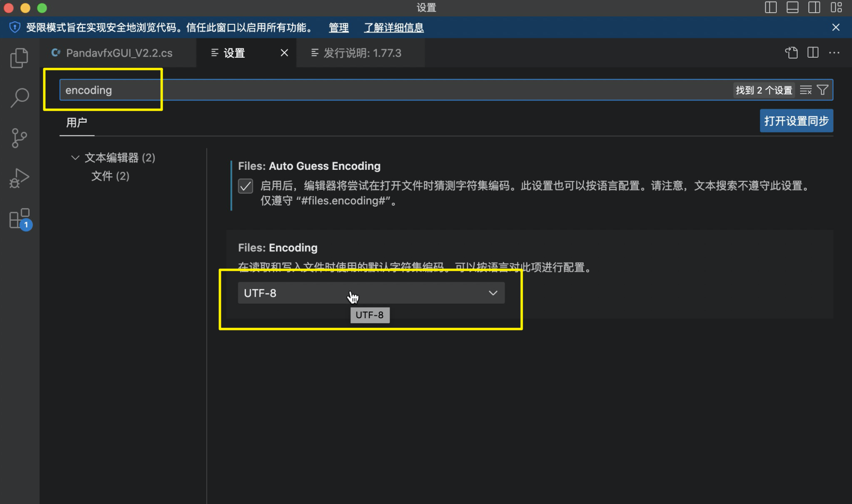Image resolution: width=852 pixels, height=504 pixels.
Task: Collapse the 文本编辑器 tree section
Action: pyautogui.click(x=75, y=158)
